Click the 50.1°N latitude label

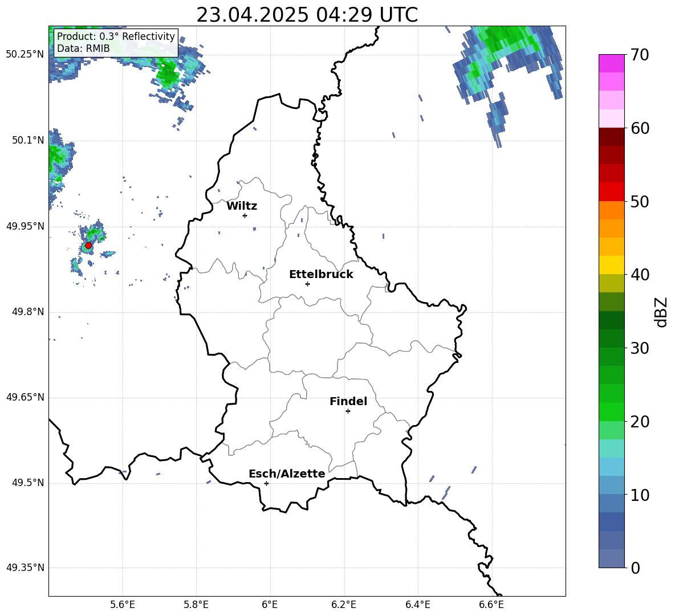tap(29, 140)
